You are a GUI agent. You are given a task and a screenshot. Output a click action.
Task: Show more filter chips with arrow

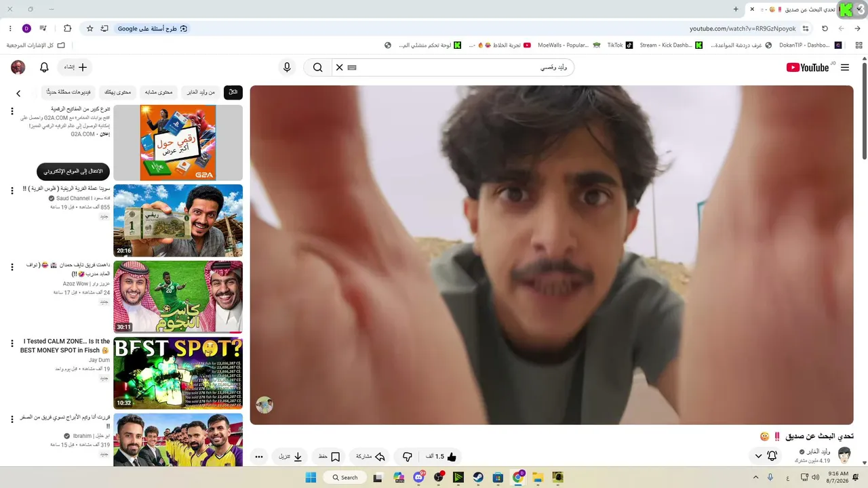pyautogui.click(x=18, y=94)
